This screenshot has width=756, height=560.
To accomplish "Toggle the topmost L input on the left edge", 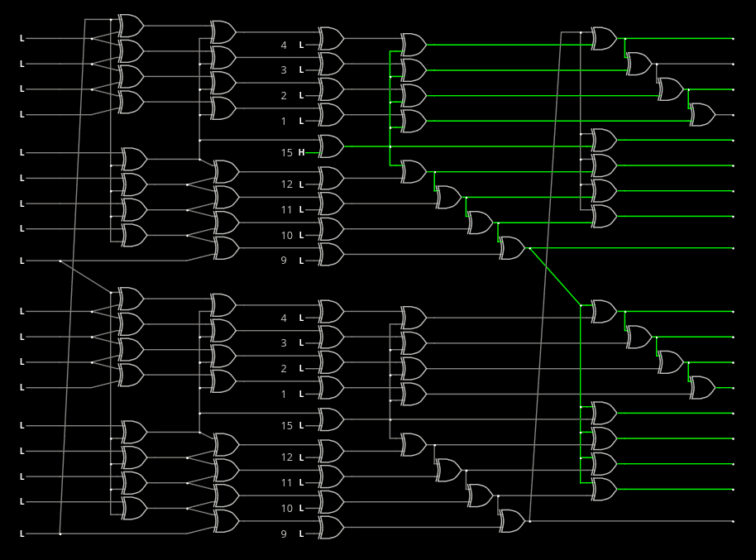I will pos(22,39).
